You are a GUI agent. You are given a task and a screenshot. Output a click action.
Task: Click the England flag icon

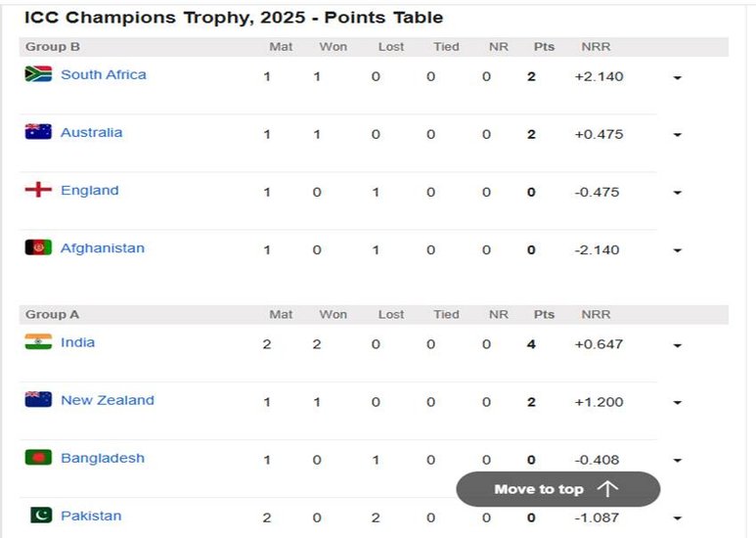click(38, 190)
